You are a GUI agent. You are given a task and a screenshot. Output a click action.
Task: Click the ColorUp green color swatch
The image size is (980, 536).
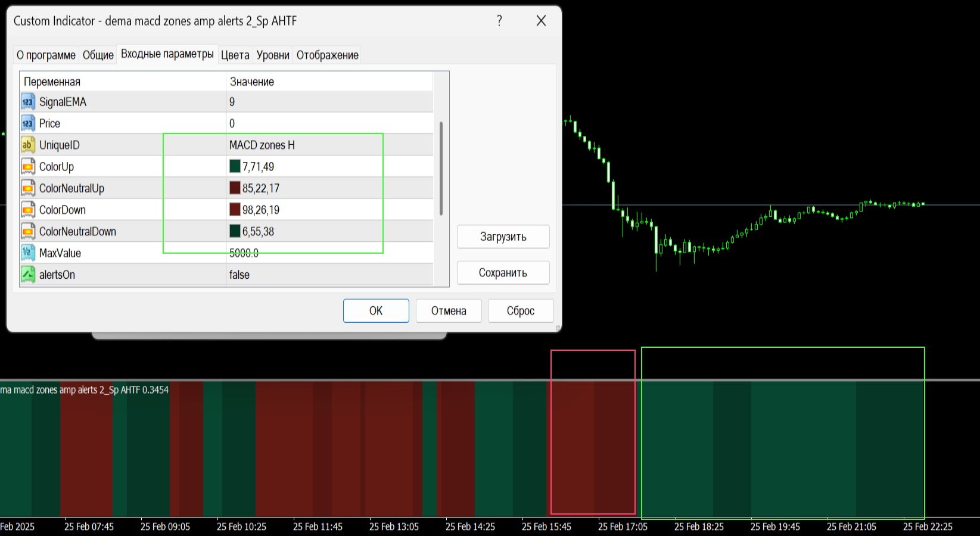(235, 166)
